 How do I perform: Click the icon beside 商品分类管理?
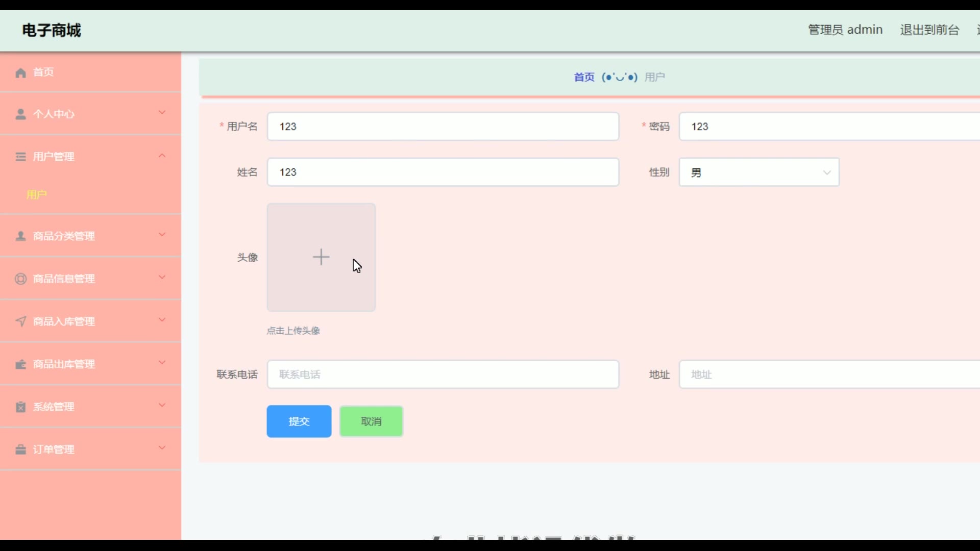click(20, 236)
